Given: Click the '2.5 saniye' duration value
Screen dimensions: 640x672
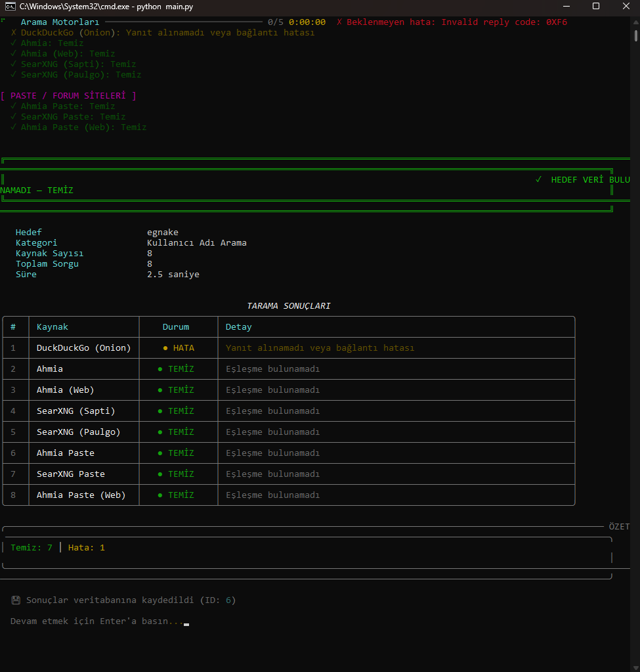Looking at the screenshot, I should click(x=173, y=275).
